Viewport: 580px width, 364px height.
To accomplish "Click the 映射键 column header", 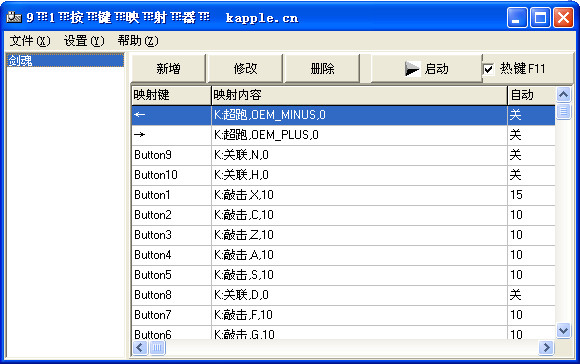I will click(x=171, y=95).
